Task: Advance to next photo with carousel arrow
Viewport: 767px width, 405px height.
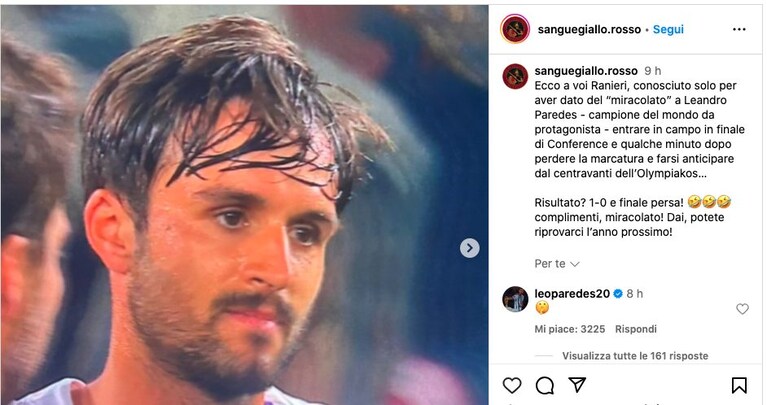Action: pos(470,248)
